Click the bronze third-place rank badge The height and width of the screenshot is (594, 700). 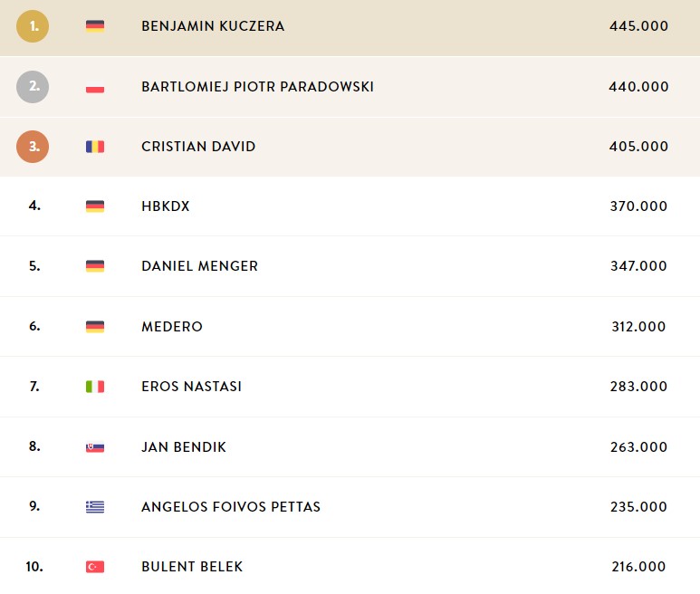click(33, 147)
